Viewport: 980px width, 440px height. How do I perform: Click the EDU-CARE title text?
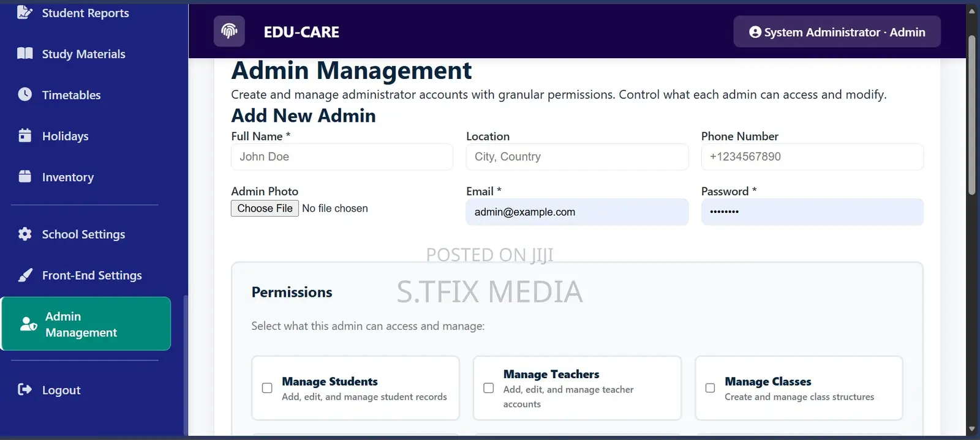(x=301, y=32)
